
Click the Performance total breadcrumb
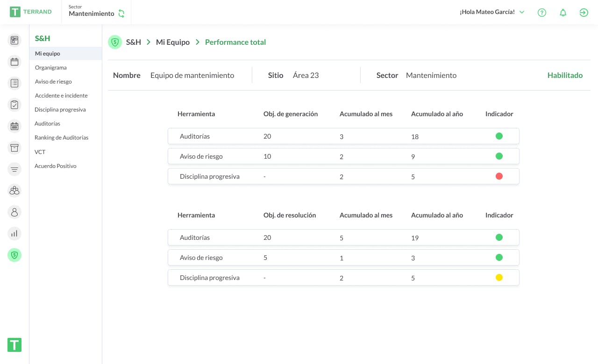(x=235, y=42)
